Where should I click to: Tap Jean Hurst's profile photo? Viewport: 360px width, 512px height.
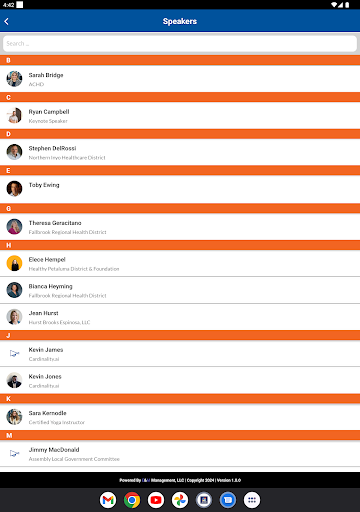14,317
